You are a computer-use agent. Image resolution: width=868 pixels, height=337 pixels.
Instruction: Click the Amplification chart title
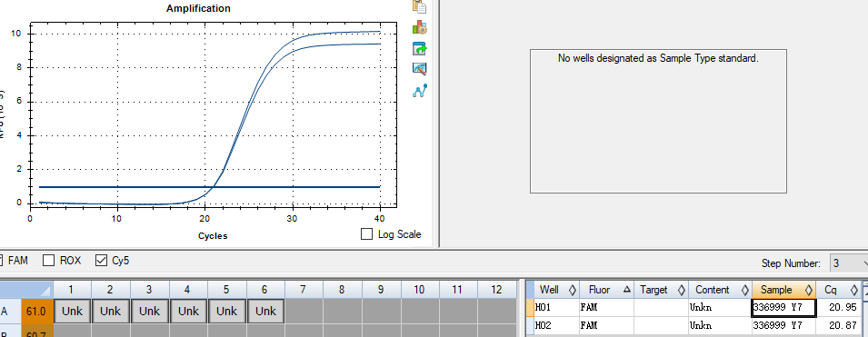pyautogui.click(x=198, y=8)
